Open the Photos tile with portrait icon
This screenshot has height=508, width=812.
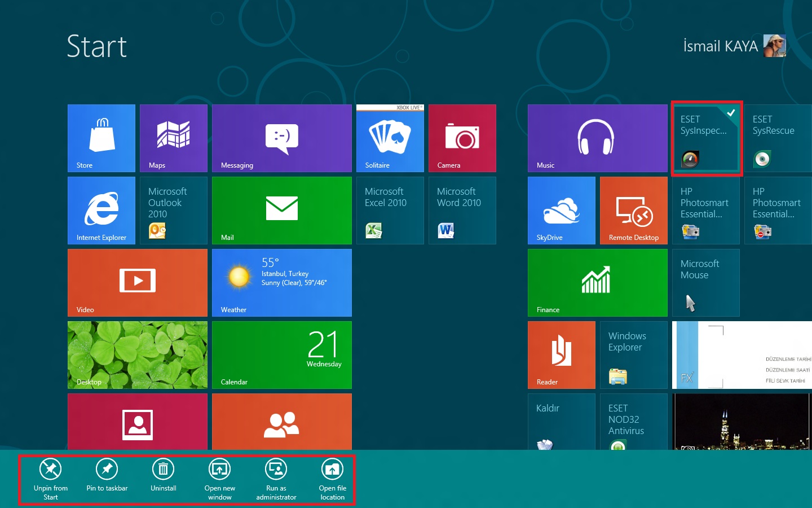click(138, 422)
